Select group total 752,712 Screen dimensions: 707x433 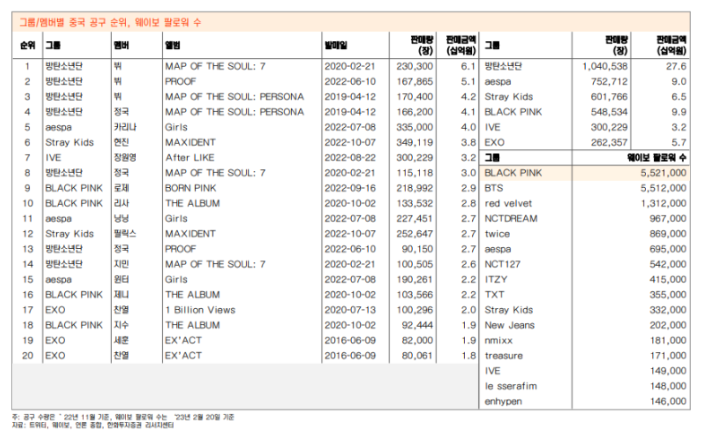(x=609, y=82)
